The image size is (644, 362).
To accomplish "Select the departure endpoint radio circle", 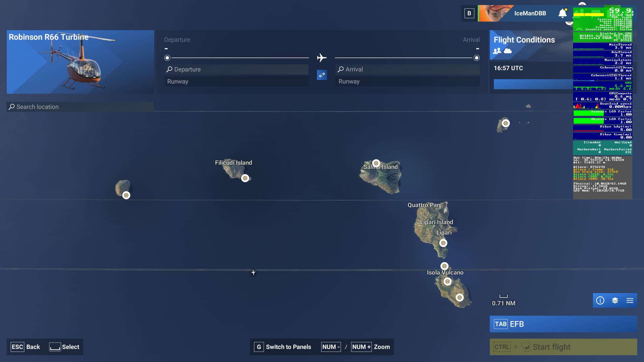I will pos(167,58).
